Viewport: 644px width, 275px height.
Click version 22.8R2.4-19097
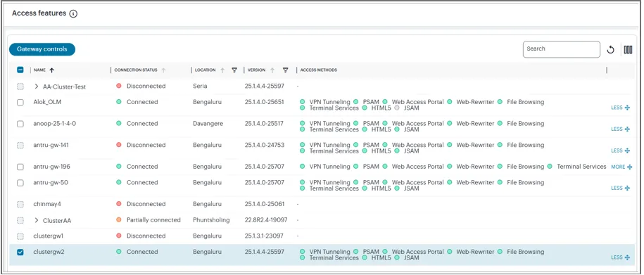(266, 220)
